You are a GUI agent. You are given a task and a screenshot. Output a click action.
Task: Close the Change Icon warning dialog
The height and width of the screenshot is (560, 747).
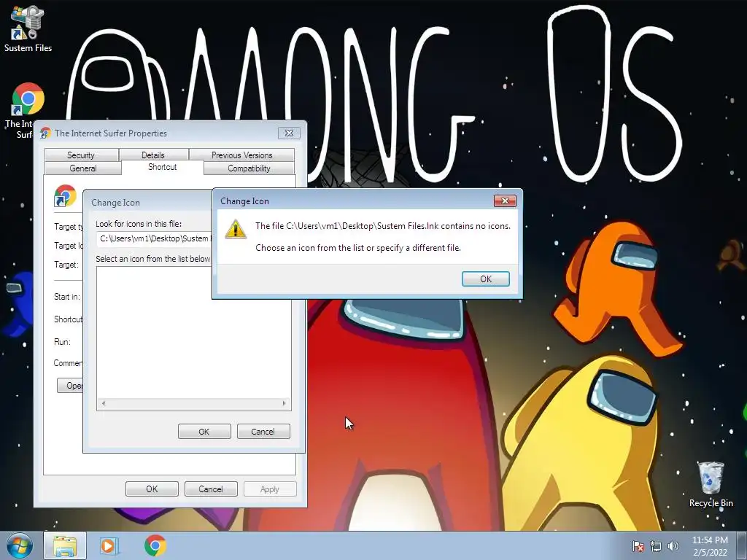[505, 201]
